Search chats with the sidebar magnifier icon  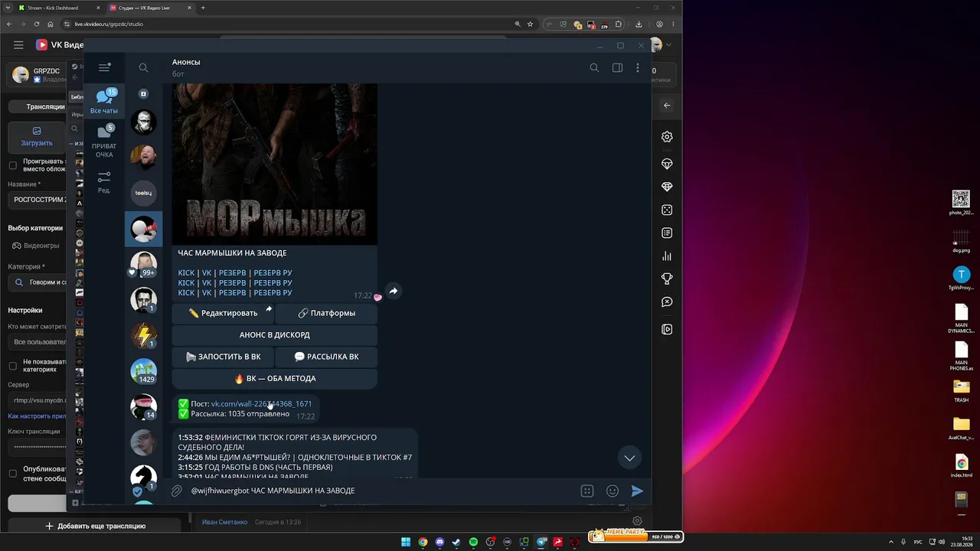tap(143, 67)
